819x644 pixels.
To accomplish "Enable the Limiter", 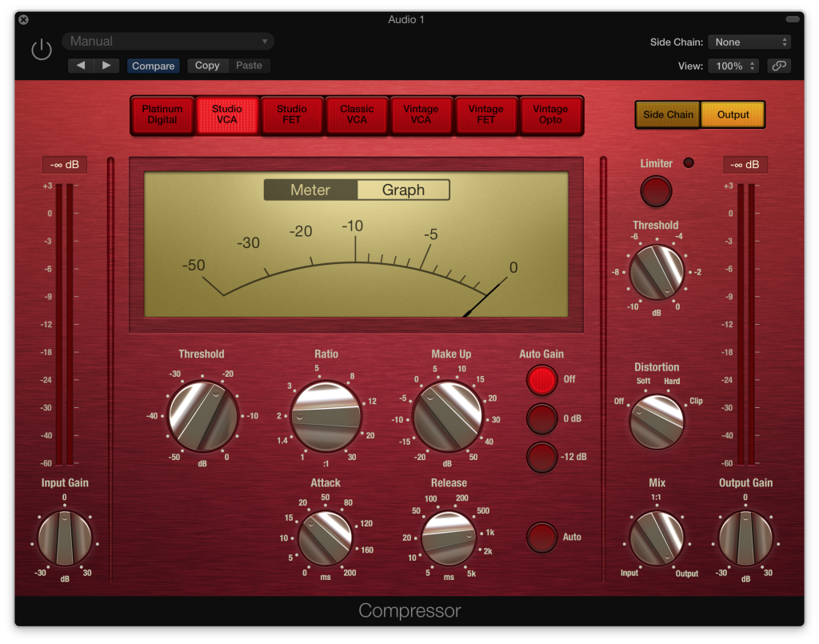I will [x=655, y=191].
